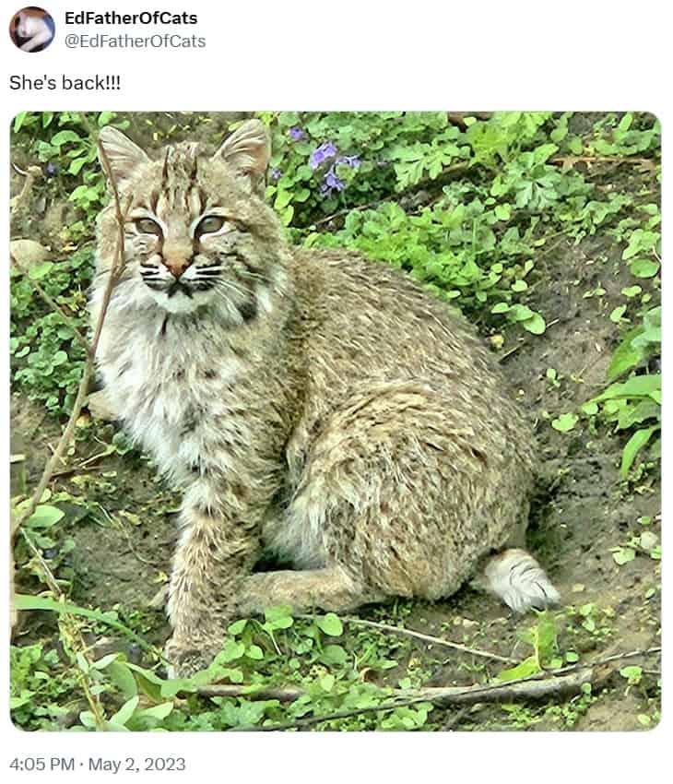
Task: Click the 4:05 PM timestamp
Action: tap(42, 765)
